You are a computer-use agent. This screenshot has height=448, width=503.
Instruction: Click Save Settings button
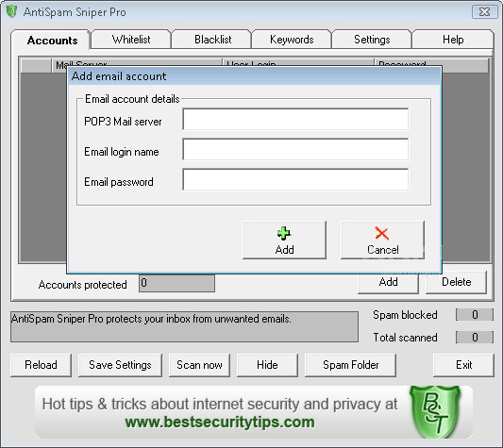pos(120,365)
